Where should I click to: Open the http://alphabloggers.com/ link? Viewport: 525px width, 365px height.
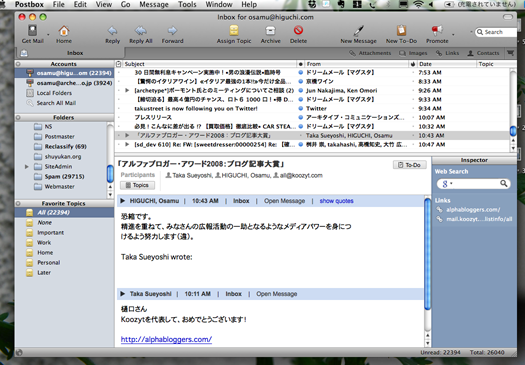pos(166,339)
